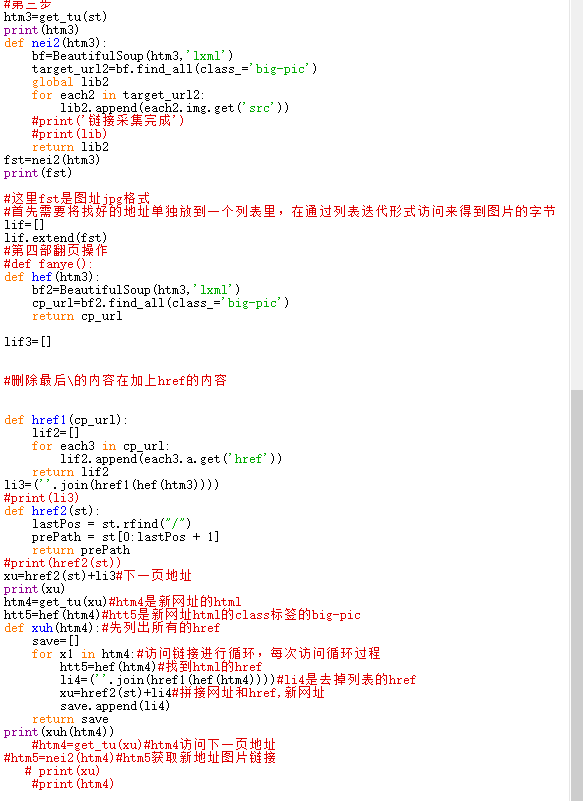The height and width of the screenshot is (801, 583).
Task: Click the 'return save' line
Action: pyautogui.click(x=70, y=719)
